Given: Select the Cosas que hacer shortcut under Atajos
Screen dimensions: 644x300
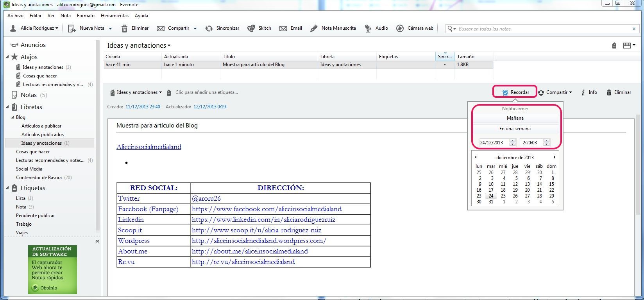Looking at the screenshot, I should [x=40, y=76].
